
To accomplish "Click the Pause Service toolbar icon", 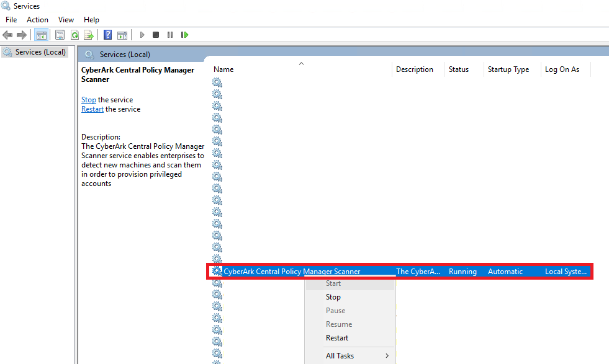I will (170, 34).
